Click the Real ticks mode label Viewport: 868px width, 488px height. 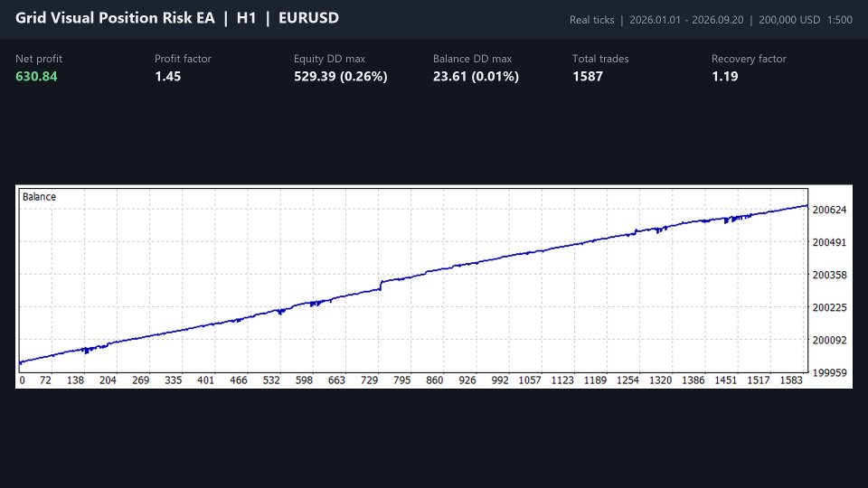591,20
